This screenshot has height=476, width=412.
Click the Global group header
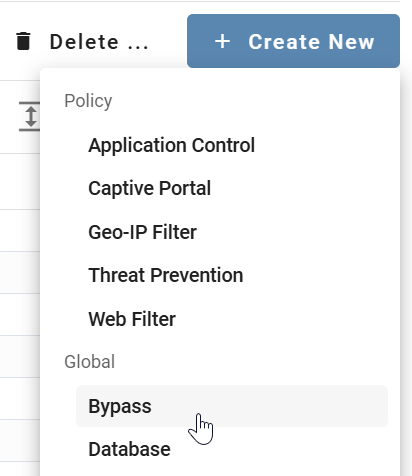tap(90, 362)
